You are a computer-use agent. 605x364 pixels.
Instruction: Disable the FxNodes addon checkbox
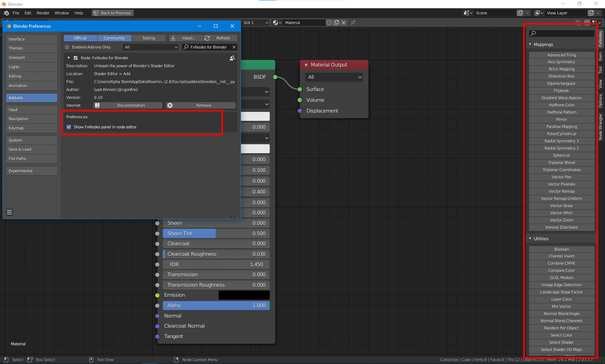tap(75, 58)
